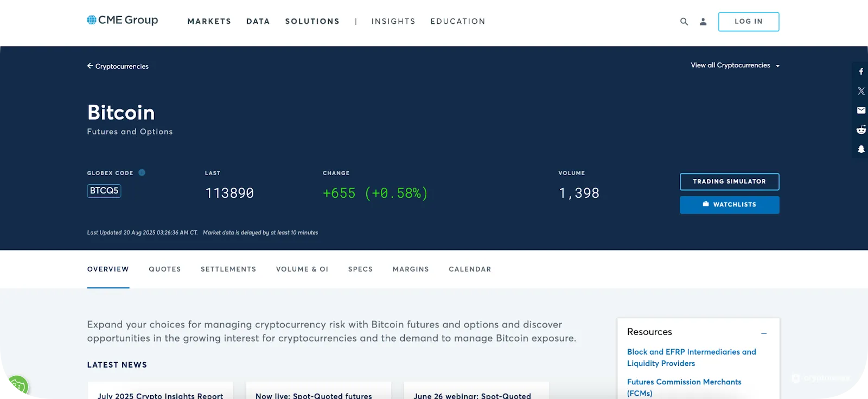Share page via Snapchat icon
The image size is (868, 399).
[861, 149]
